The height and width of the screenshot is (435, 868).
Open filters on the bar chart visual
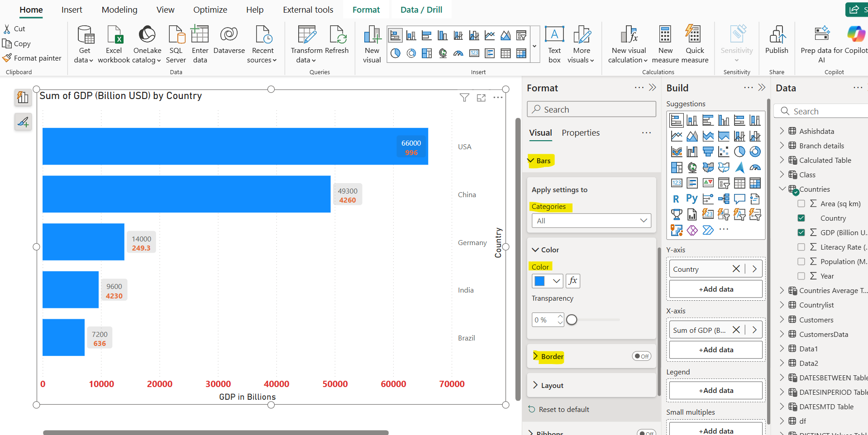coord(464,97)
